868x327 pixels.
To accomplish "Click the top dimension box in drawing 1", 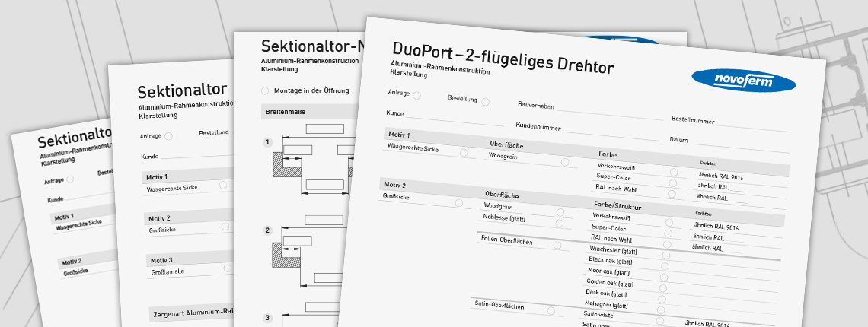I will click(x=325, y=129).
